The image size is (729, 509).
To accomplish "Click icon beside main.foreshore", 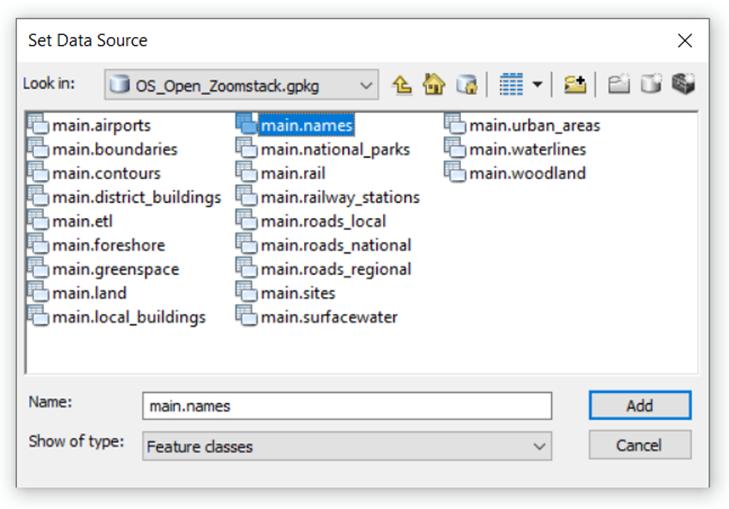I will [x=38, y=244].
